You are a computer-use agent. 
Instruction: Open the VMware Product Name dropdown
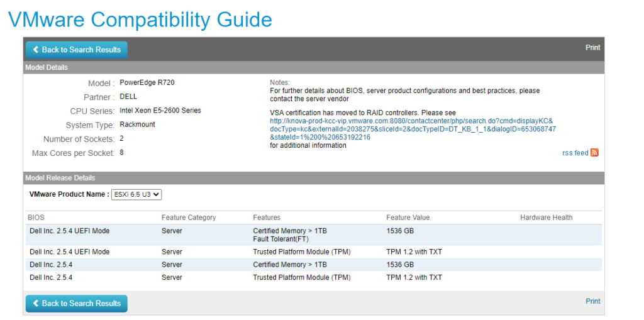pyautogui.click(x=136, y=195)
